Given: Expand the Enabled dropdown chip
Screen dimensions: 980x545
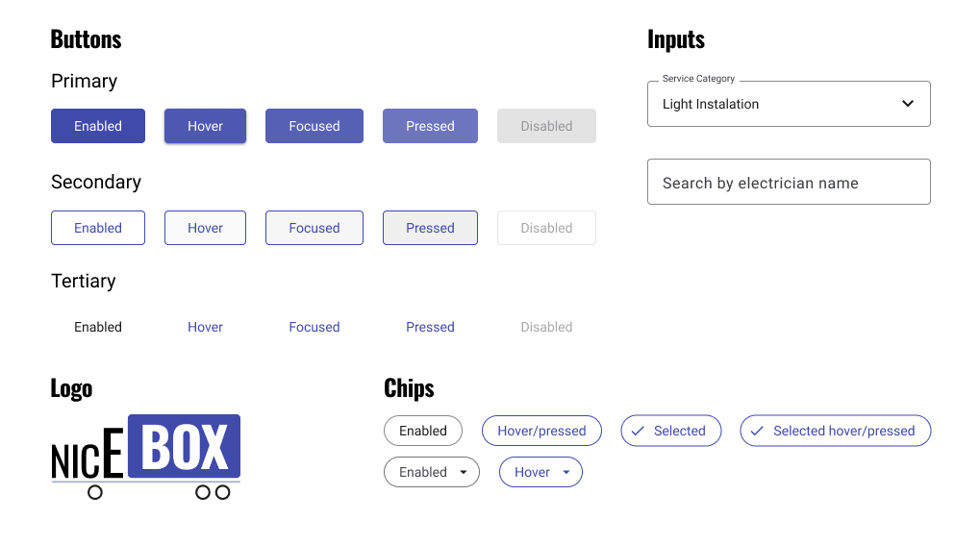Looking at the screenshot, I should [x=431, y=472].
